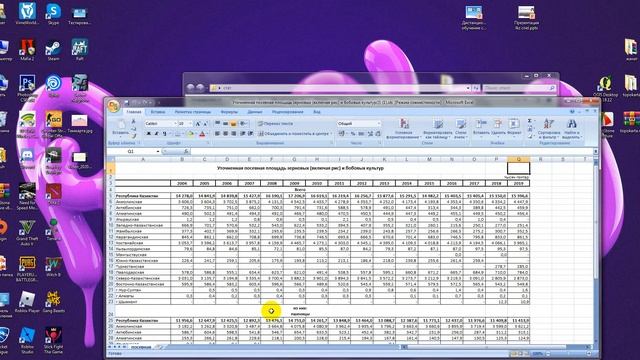Select the Grand Theft Auto V icon
640x360 pixels.
click(x=27, y=233)
